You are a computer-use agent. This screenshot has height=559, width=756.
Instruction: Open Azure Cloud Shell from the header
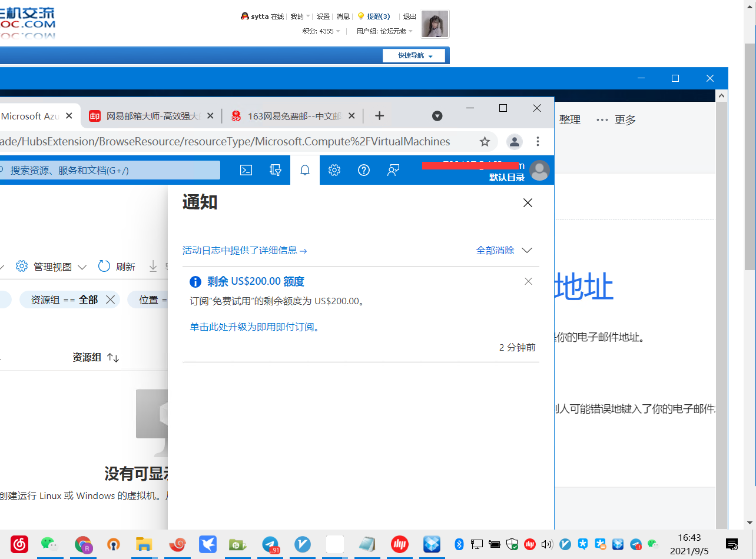click(x=246, y=170)
